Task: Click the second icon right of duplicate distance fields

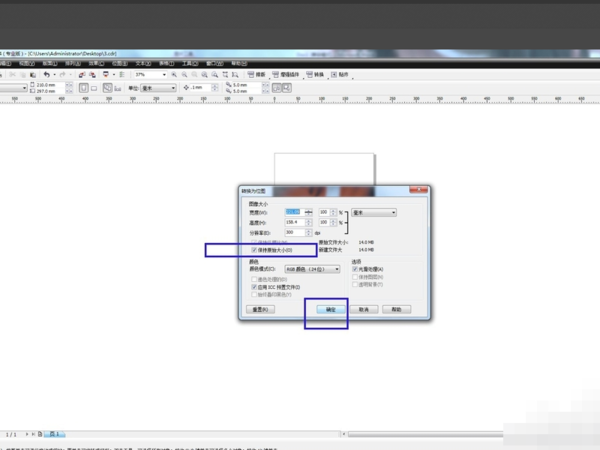Action: click(287, 88)
